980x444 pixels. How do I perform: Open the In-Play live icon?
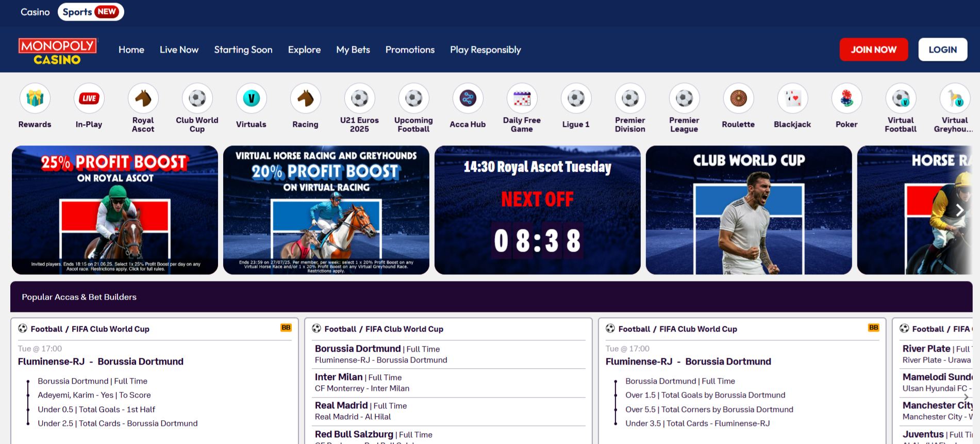89,98
